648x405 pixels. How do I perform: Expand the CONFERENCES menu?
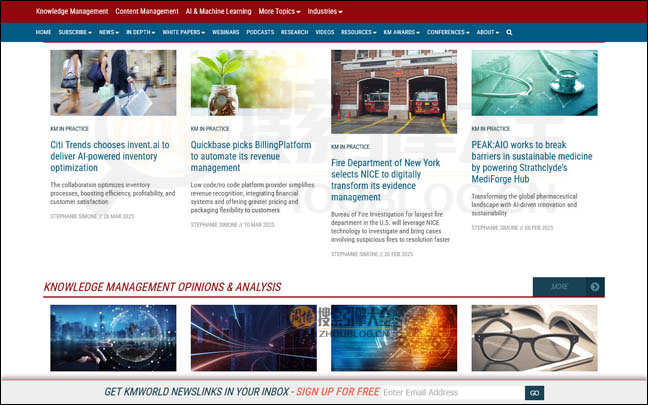coord(448,32)
